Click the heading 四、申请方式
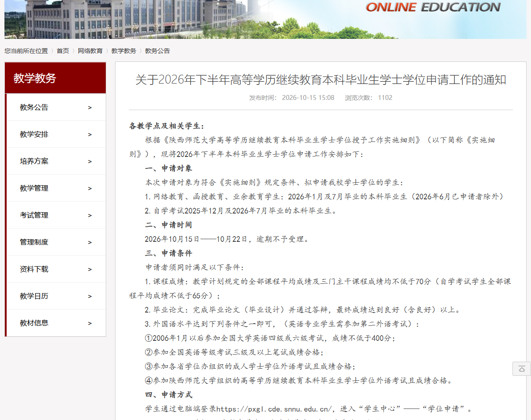This screenshot has height=420, width=531. click(169, 395)
